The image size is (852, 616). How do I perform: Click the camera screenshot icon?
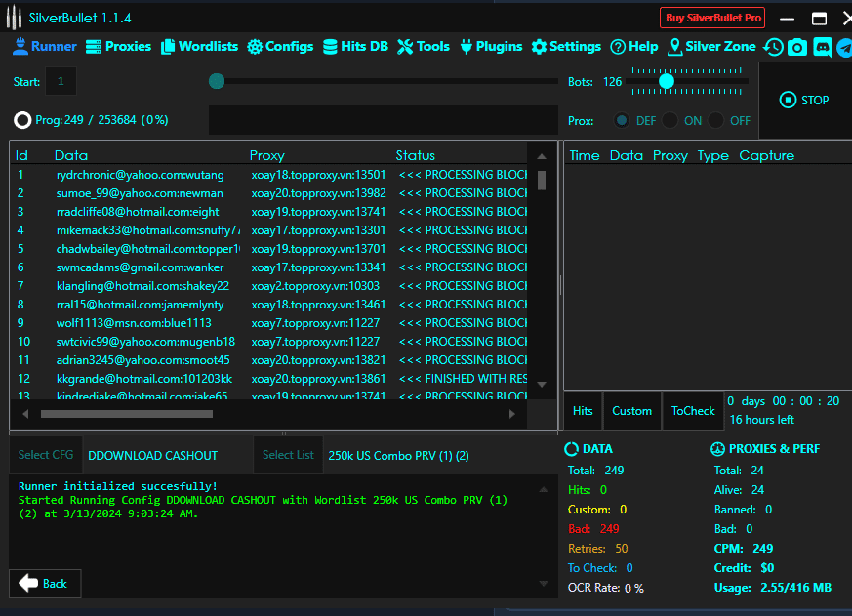[797, 47]
